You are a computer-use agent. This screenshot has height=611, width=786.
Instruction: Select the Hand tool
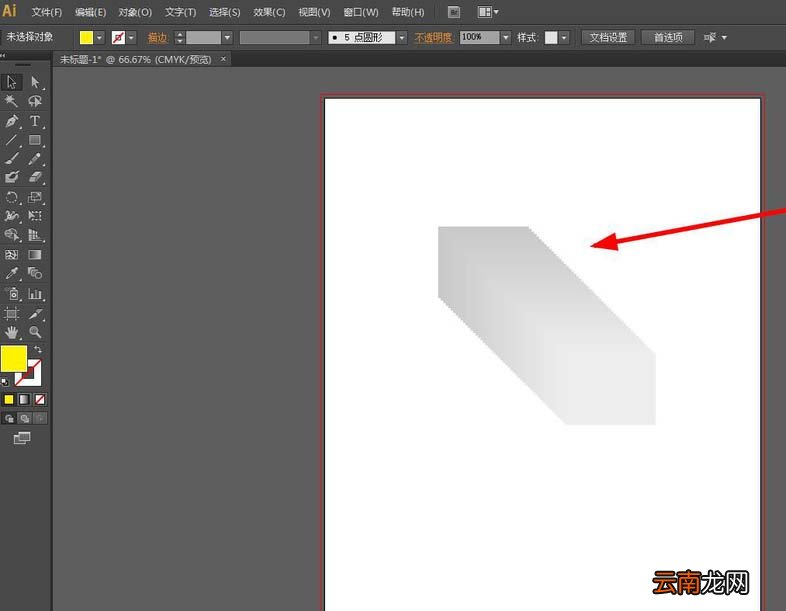point(12,332)
